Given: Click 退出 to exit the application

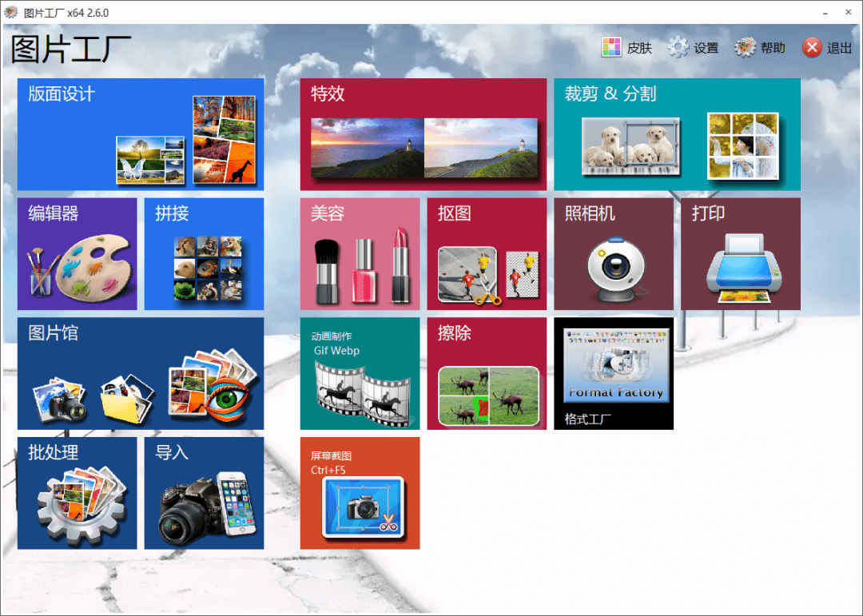Looking at the screenshot, I should [x=826, y=47].
